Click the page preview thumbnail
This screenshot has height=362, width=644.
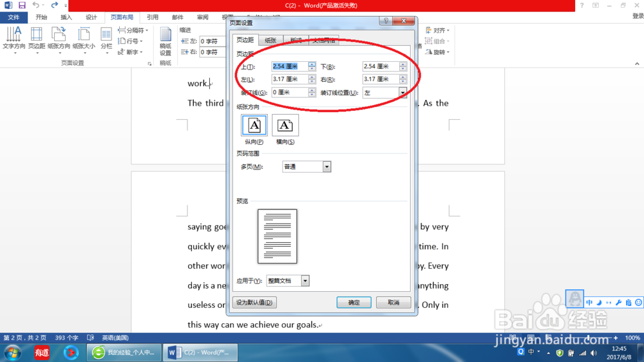coord(277,236)
